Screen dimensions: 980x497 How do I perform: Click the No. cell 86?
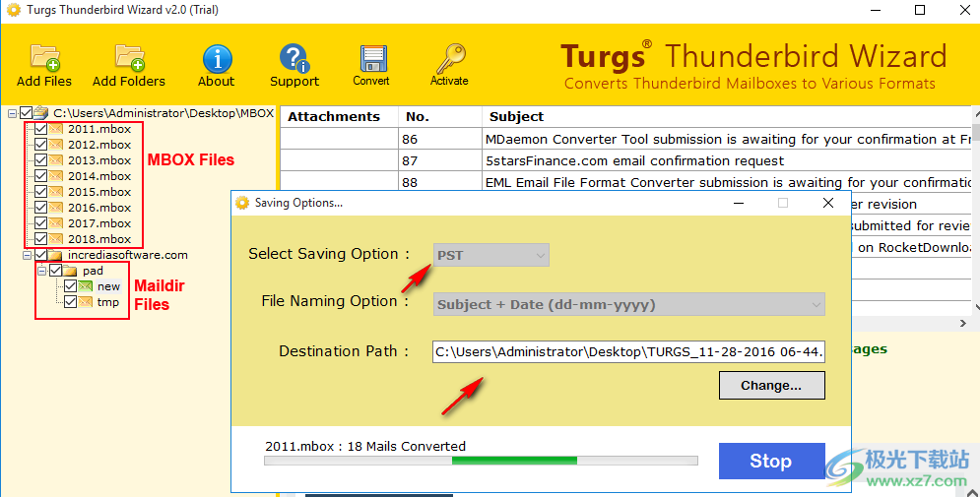tap(440, 139)
